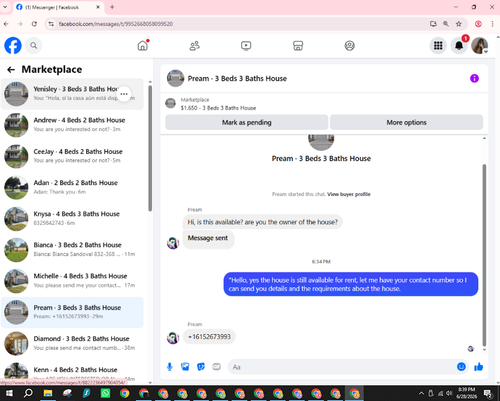Open the notifications bell icon
The width and height of the screenshot is (500, 401).
point(459,46)
